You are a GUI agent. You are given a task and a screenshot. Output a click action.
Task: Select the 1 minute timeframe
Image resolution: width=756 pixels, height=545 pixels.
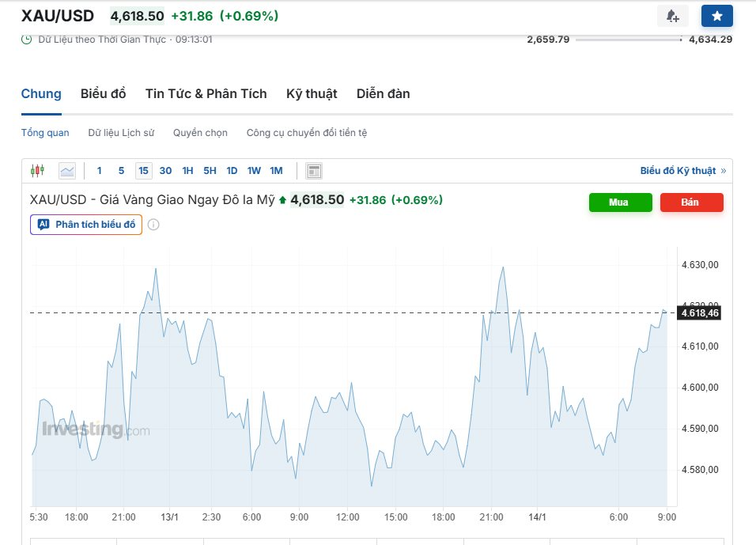[99, 170]
